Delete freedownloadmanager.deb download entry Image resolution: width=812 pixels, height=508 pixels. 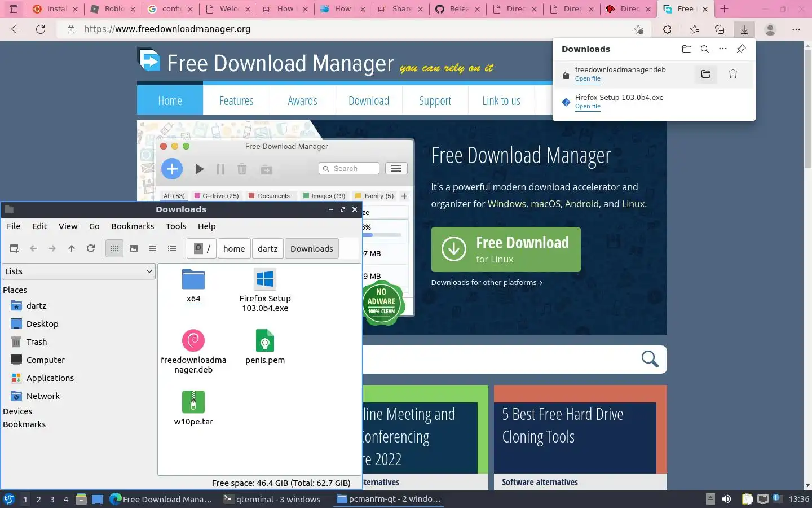pyautogui.click(x=733, y=74)
